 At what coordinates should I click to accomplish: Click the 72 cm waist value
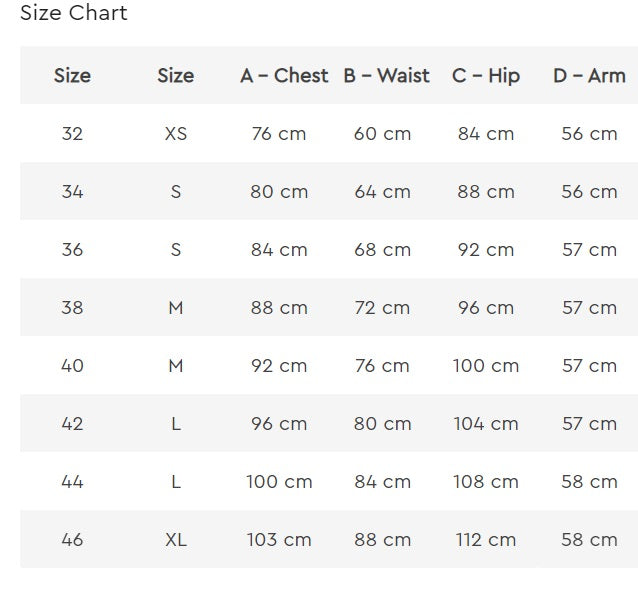[x=382, y=308]
